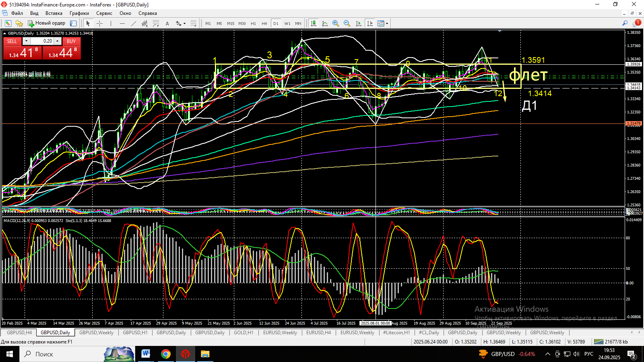644x362 pixels.
Task: Click the red SELL button
Action: 12,41
